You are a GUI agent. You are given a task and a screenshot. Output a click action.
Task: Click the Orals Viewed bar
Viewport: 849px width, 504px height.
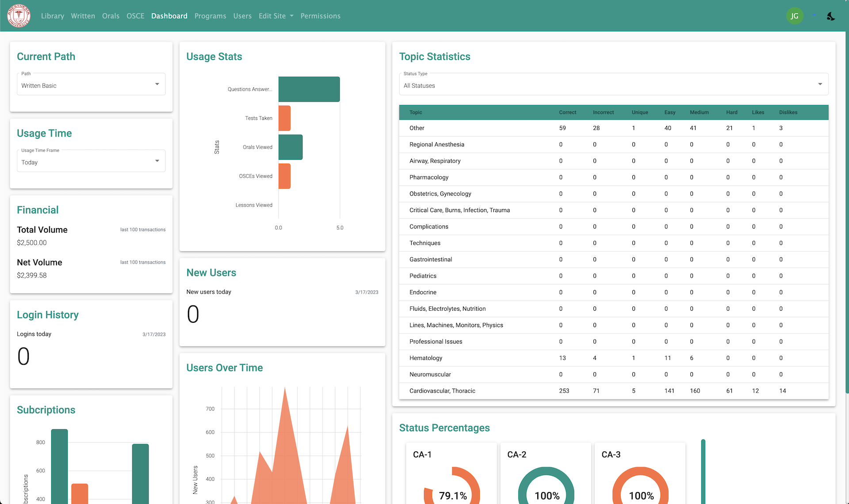click(x=290, y=147)
